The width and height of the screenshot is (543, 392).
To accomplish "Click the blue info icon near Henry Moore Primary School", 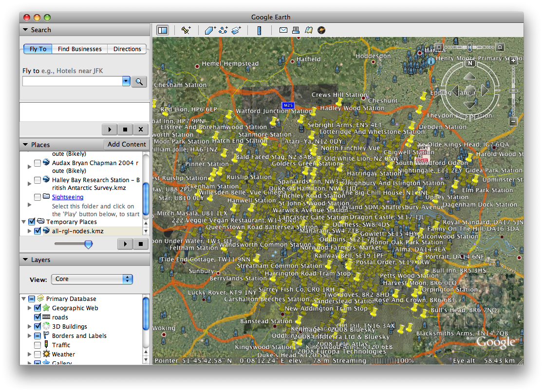I will click(x=431, y=61).
